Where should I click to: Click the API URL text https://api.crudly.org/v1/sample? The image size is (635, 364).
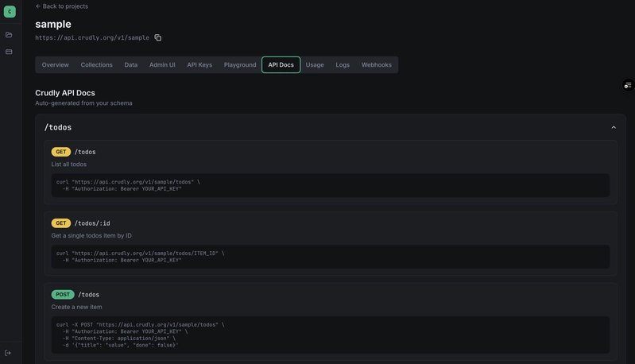click(92, 37)
